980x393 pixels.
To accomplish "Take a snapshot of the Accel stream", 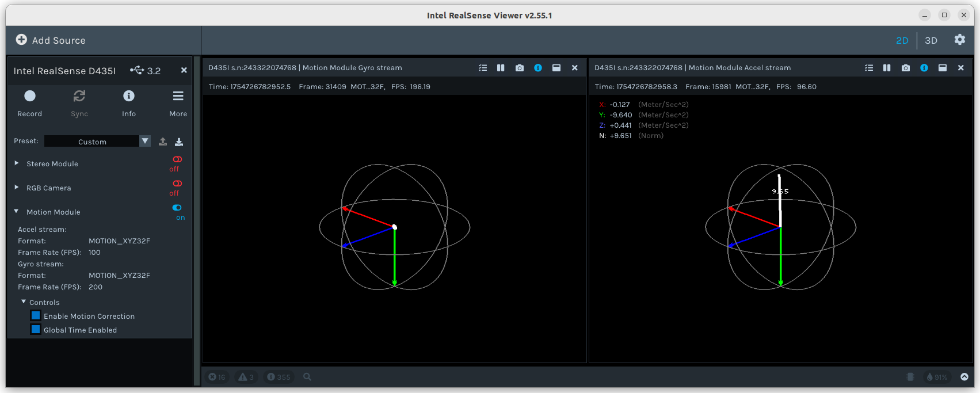I will coord(905,68).
